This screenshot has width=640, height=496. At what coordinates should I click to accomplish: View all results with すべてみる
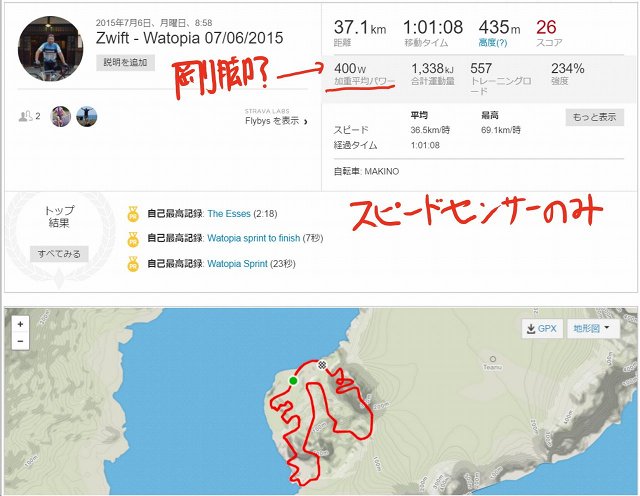(x=59, y=254)
